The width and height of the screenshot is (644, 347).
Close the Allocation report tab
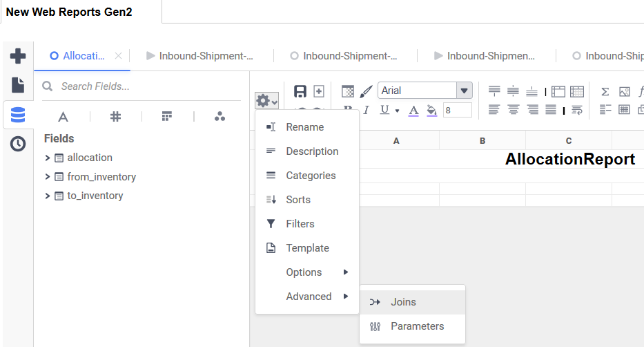(x=118, y=56)
